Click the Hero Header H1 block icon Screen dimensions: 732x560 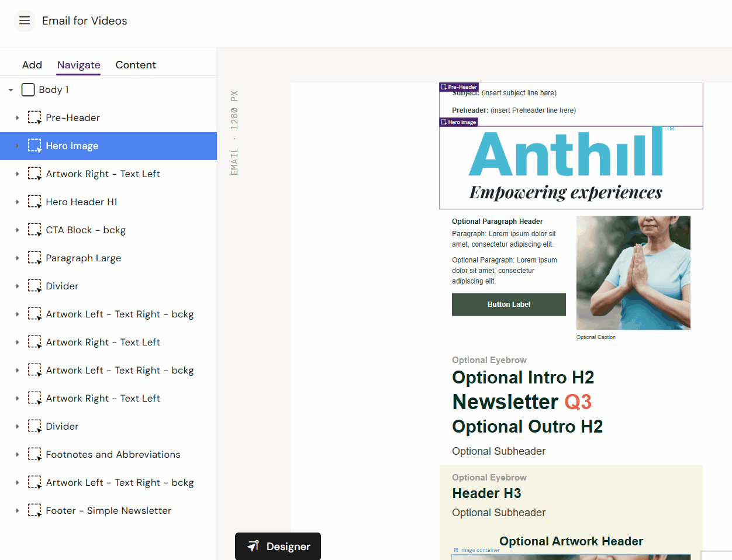pos(34,202)
